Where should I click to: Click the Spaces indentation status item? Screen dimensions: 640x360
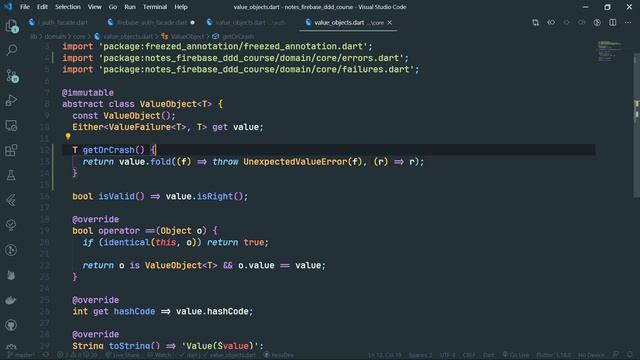(420, 355)
